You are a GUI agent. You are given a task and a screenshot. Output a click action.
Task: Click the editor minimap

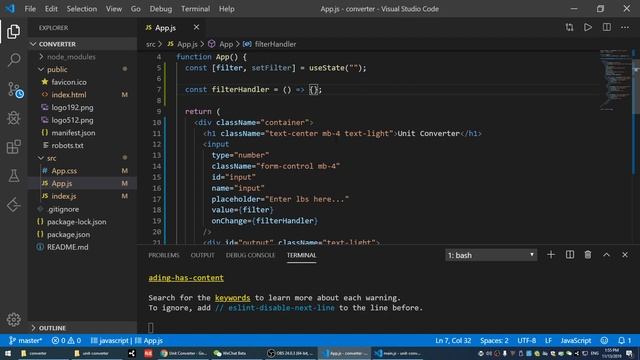pyautogui.click(x=615, y=80)
